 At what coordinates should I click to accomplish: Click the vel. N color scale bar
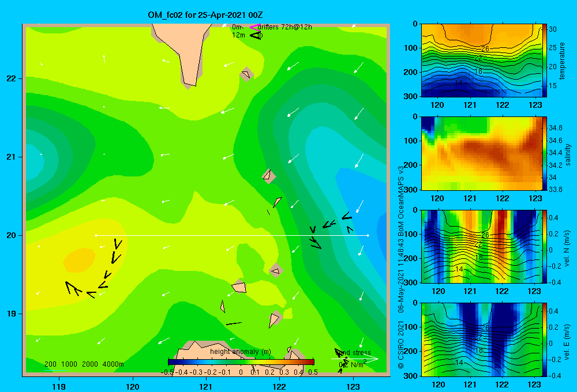click(x=545, y=246)
